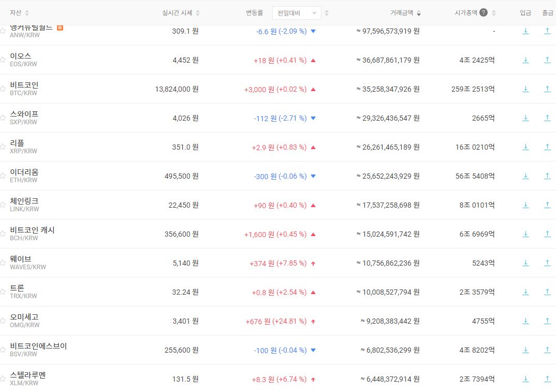Click the 입금 column header
The height and width of the screenshot is (392, 556).
(525, 13)
